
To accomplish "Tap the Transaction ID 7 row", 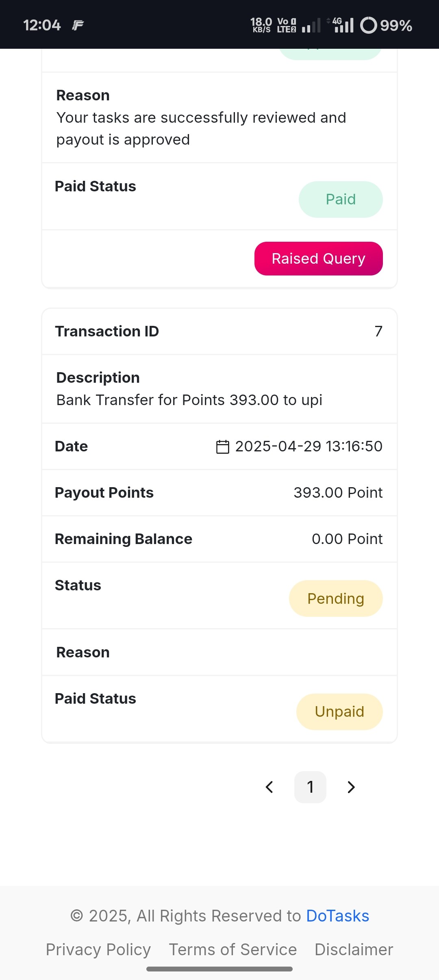I will (x=219, y=332).
